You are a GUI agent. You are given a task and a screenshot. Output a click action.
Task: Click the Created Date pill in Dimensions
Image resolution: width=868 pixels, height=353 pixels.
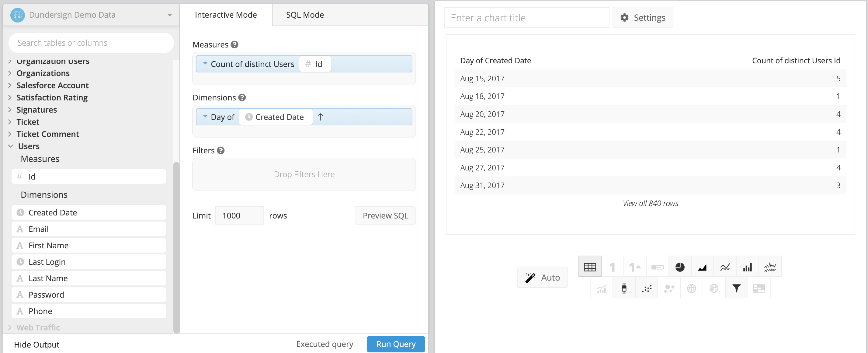point(276,117)
